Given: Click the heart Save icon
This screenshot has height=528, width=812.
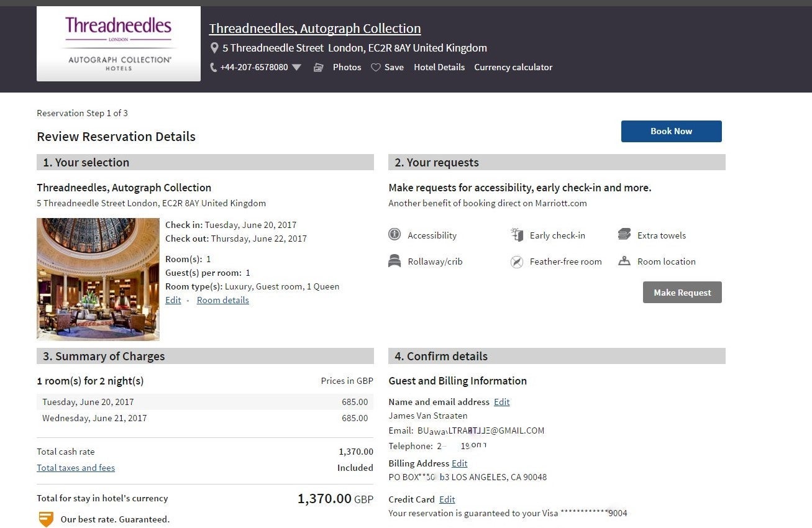Looking at the screenshot, I should tap(376, 67).
